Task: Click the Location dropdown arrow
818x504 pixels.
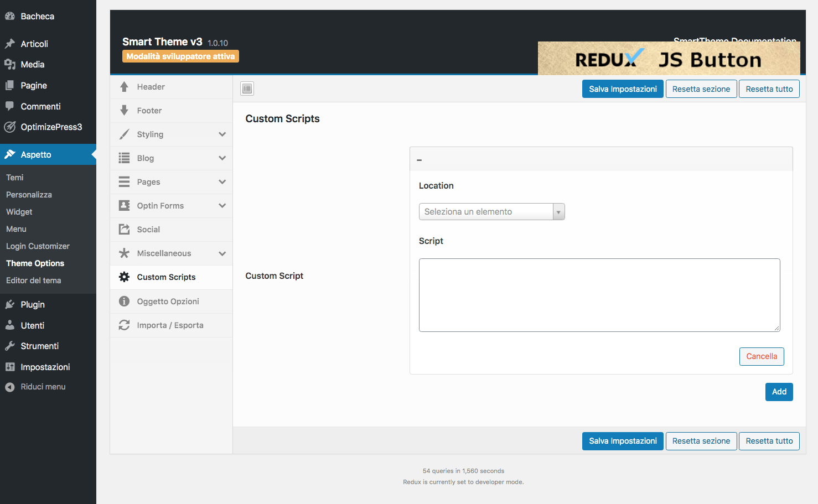Action: [558, 212]
